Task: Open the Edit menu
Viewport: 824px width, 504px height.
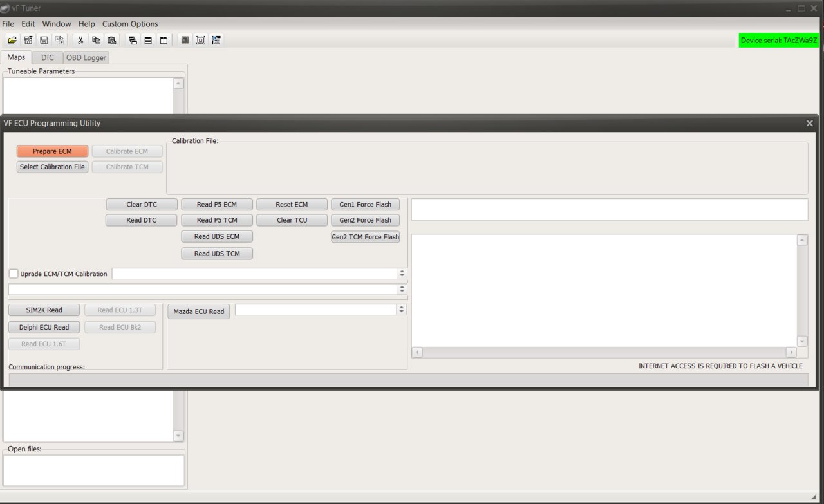Action: coord(28,24)
